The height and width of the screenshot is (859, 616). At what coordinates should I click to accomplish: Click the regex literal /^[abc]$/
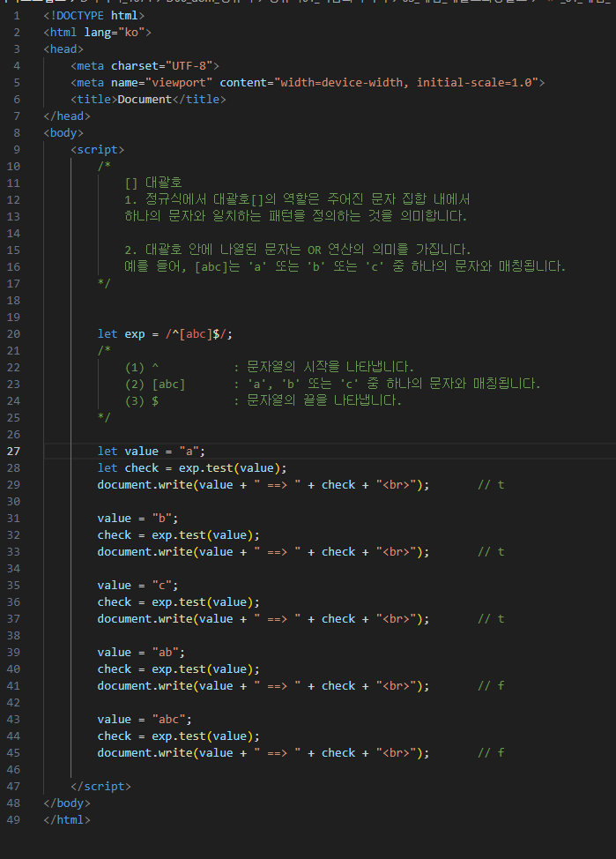coord(196,334)
